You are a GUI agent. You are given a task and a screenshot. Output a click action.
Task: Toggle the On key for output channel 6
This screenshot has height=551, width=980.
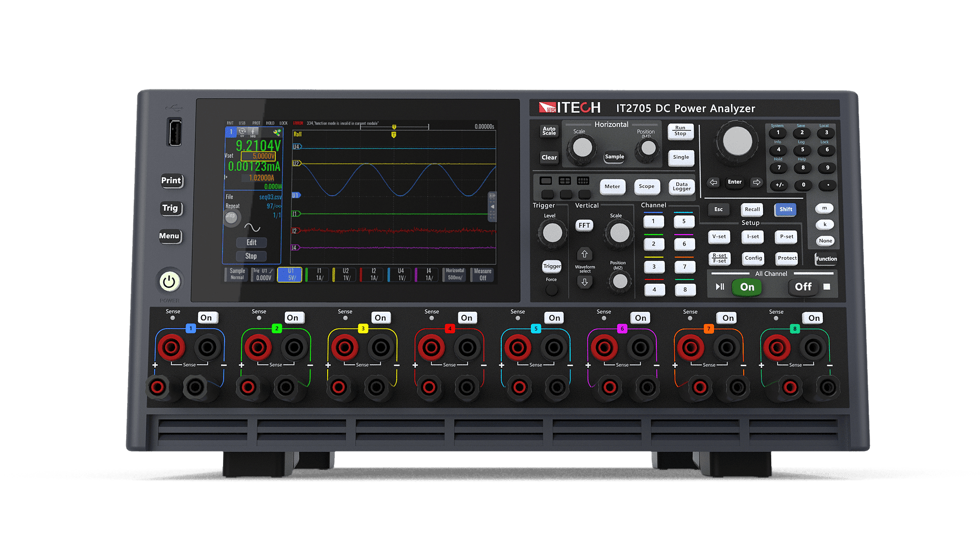point(641,318)
